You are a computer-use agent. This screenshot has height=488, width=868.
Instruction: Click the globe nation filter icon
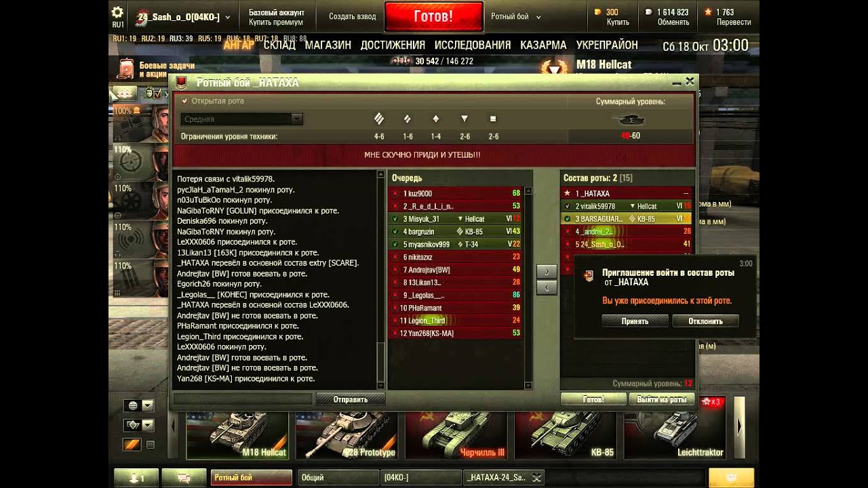tap(132, 405)
